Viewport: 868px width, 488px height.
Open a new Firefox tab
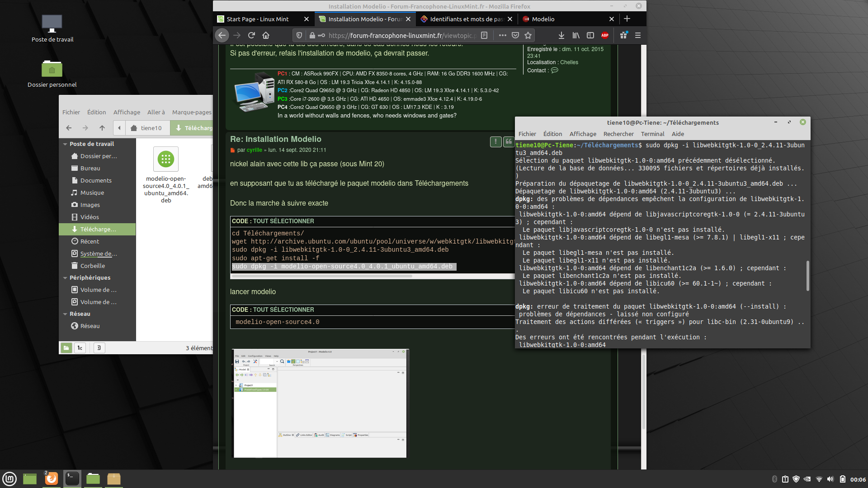point(627,19)
